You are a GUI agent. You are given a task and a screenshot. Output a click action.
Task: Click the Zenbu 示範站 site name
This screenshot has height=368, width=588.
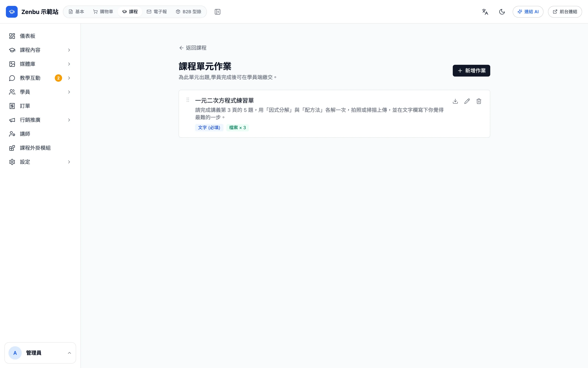pyautogui.click(x=40, y=12)
